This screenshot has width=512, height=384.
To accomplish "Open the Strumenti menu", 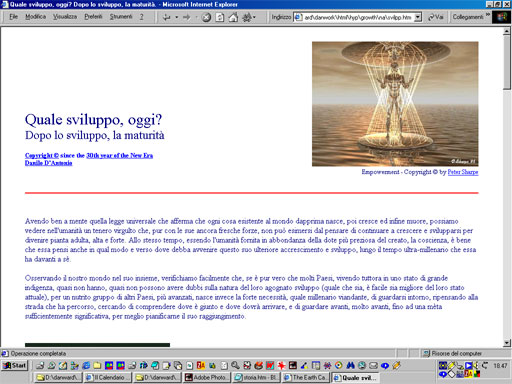I will (x=121, y=17).
